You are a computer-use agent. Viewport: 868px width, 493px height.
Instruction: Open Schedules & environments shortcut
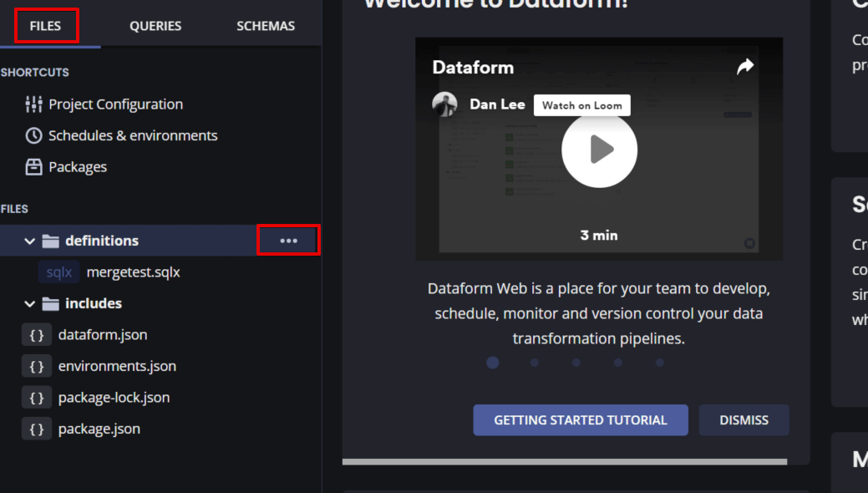[133, 135]
